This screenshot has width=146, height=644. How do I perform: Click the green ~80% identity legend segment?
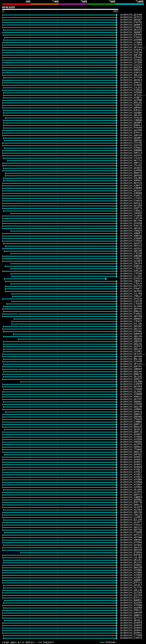point(101,4)
